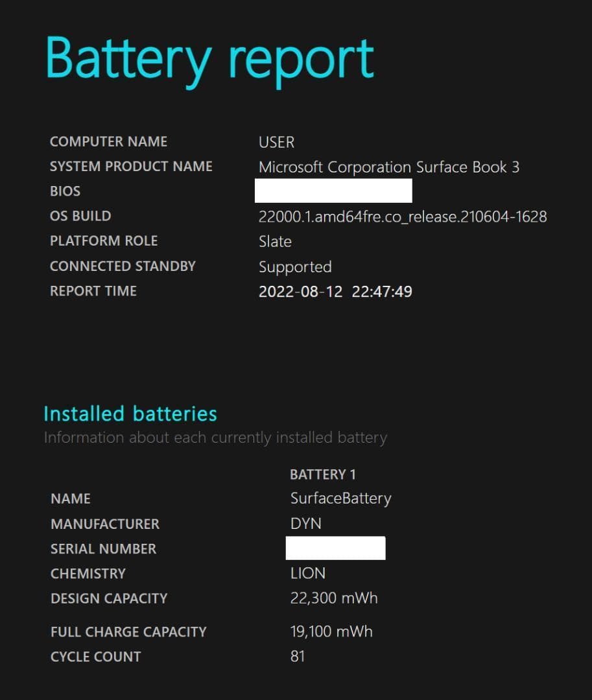
Task: Click the OS BUILD version string
Action: (402, 216)
